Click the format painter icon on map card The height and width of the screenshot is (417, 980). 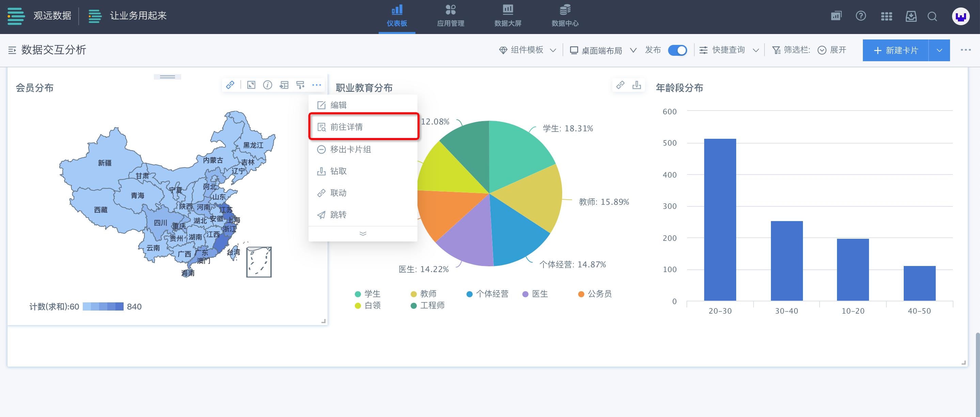[x=300, y=85]
